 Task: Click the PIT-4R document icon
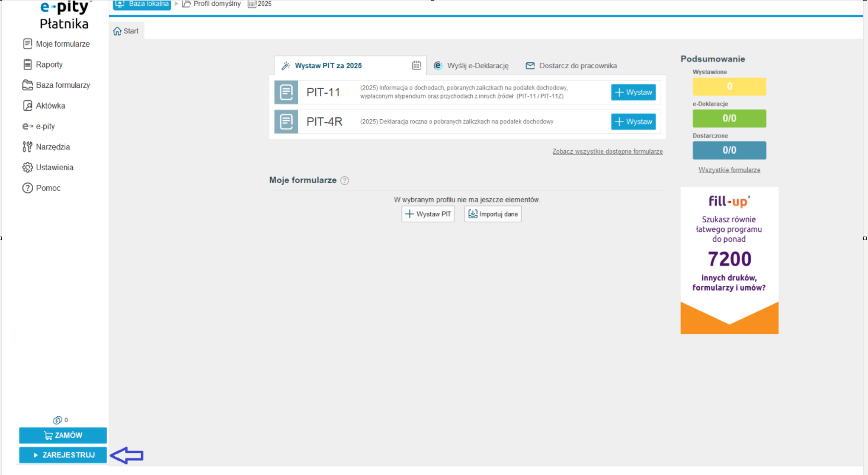(286, 122)
